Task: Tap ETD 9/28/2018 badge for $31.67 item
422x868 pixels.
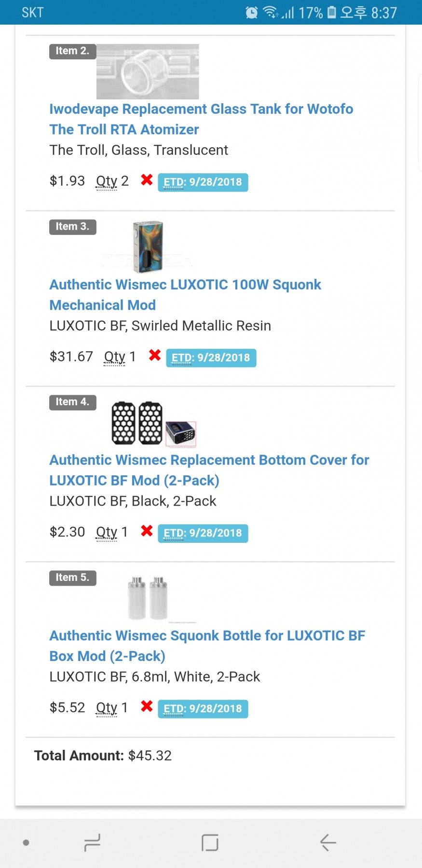Action: 211,358
